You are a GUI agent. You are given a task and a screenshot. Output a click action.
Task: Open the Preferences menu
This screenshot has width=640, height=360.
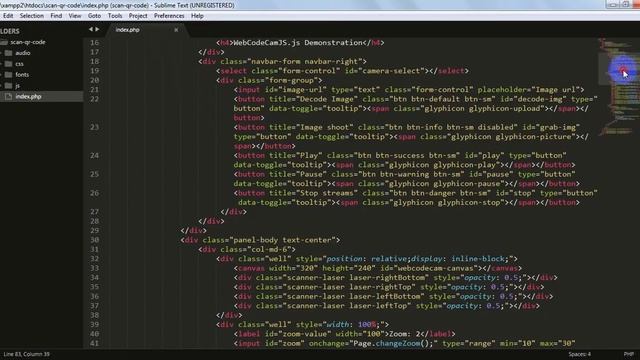(169, 16)
